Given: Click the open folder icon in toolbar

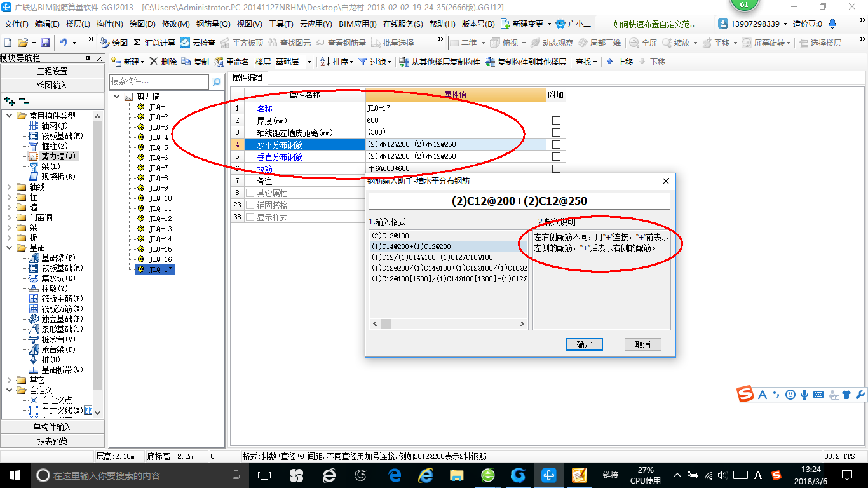Looking at the screenshot, I should tap(22, 43).
